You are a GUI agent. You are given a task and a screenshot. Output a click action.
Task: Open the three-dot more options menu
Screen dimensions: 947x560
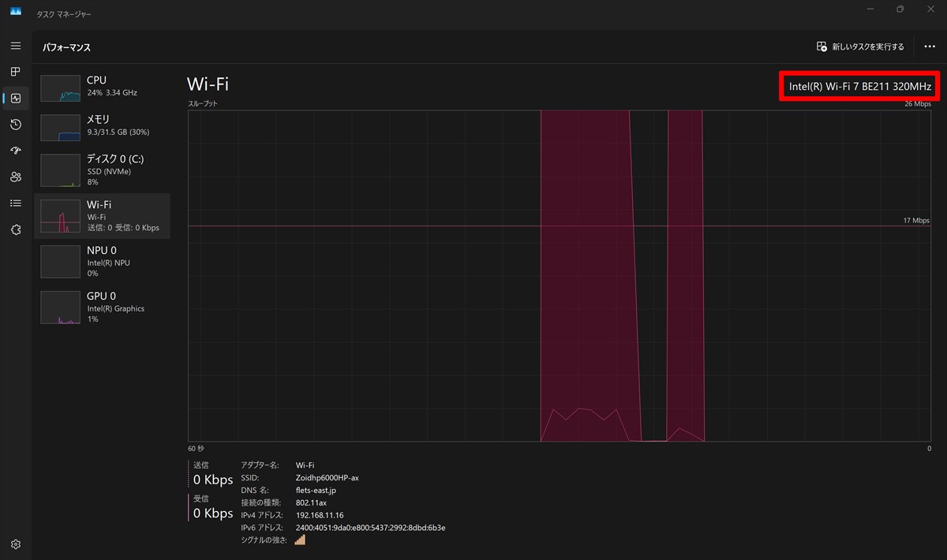[x=930, y=47]
